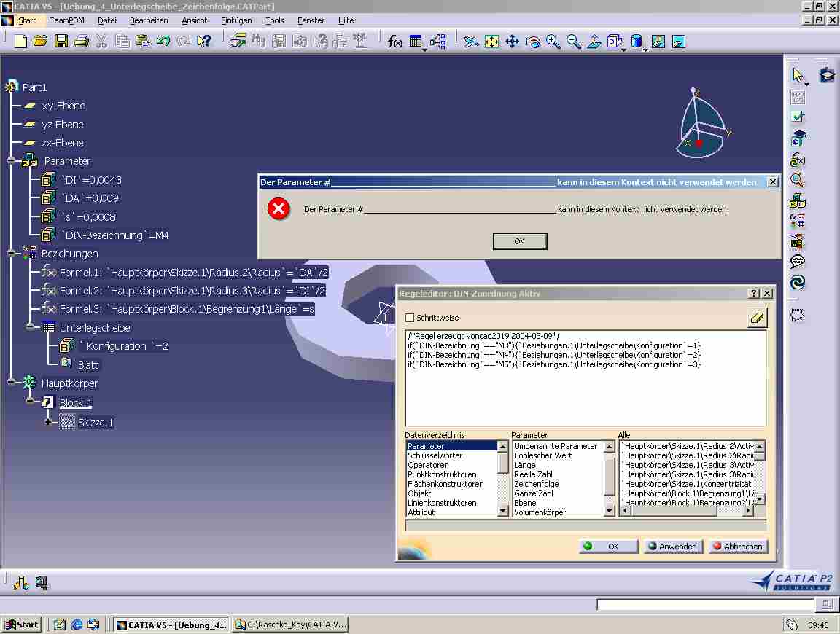
Task: Toggle the Schrittweise checkbox
Action: tap(410, 318)
